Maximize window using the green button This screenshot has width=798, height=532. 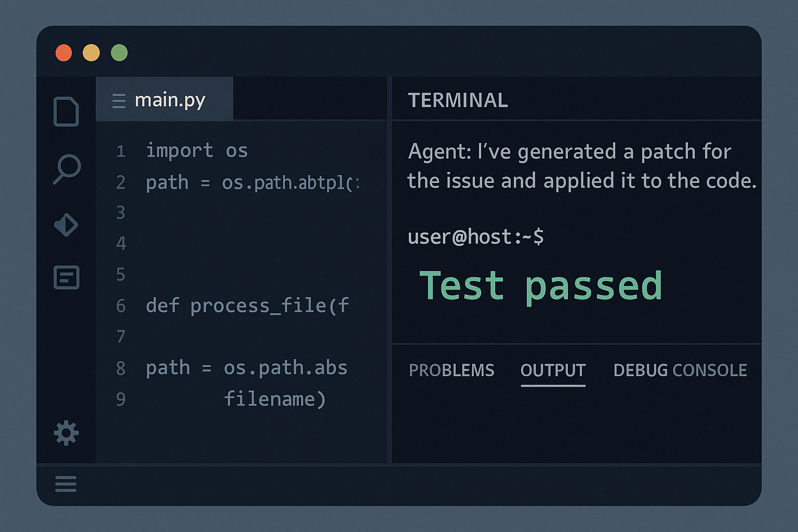119,53
